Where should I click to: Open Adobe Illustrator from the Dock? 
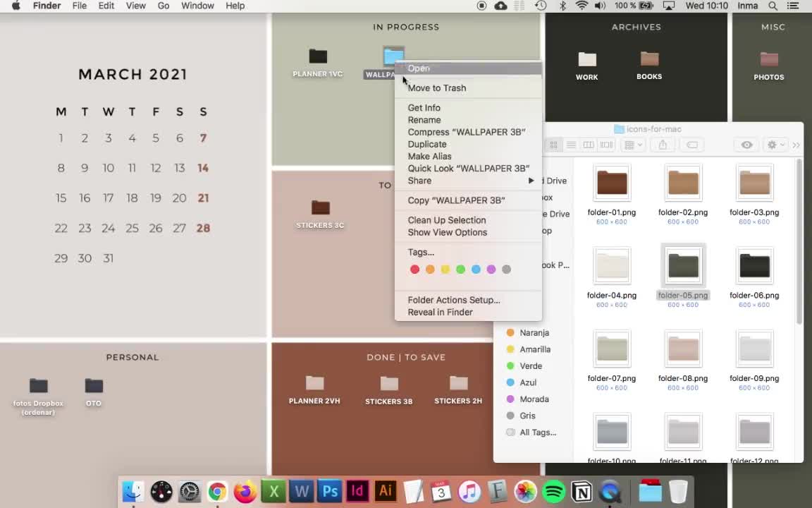coord(385,491)
